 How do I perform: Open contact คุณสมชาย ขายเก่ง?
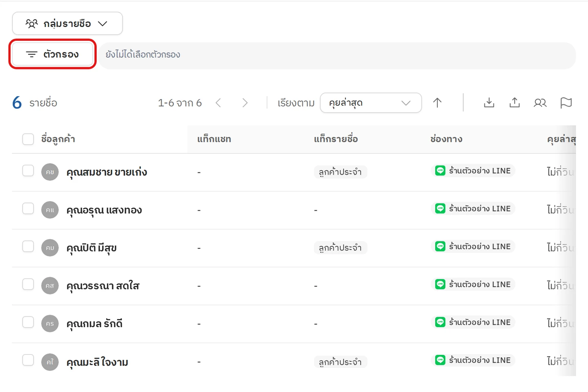click(107, 173)
